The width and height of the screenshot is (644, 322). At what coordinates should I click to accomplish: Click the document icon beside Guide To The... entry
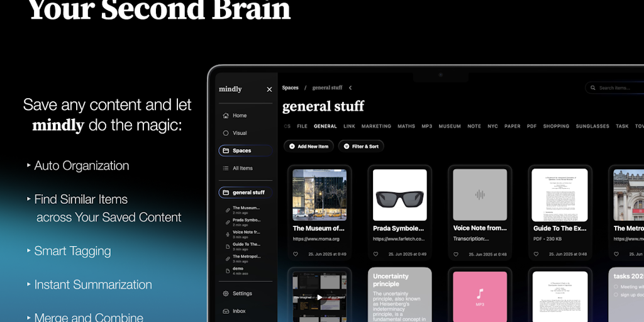(228, 247)
